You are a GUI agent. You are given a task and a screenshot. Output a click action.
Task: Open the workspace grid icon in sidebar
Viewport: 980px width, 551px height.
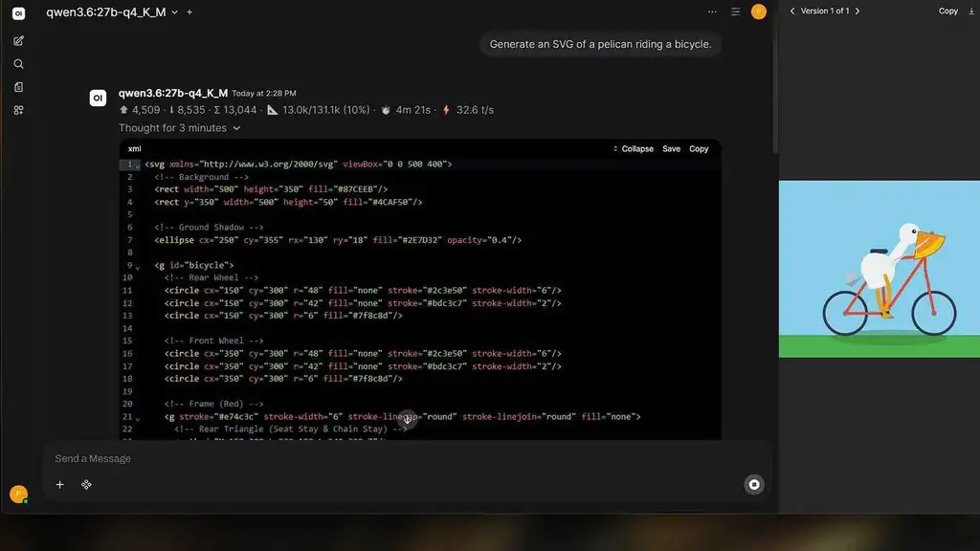pos(19,110)
